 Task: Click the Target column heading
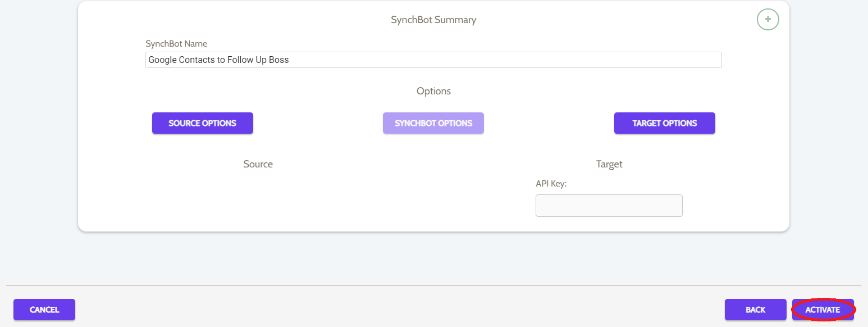(x=609, y=164)
